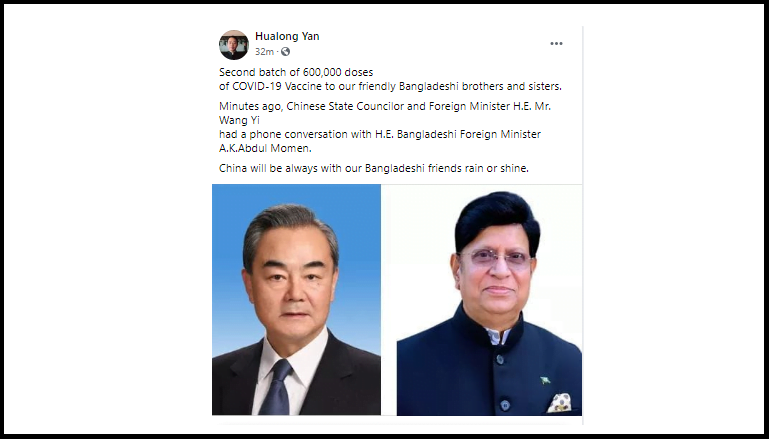Click the globe public audience icon

[x=285, y=52]
